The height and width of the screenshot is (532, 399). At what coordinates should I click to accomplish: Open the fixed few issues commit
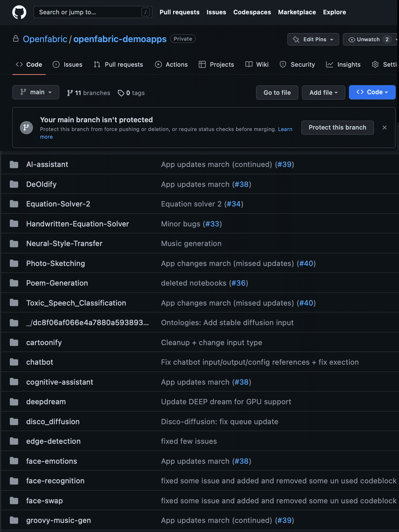[189, 441]
